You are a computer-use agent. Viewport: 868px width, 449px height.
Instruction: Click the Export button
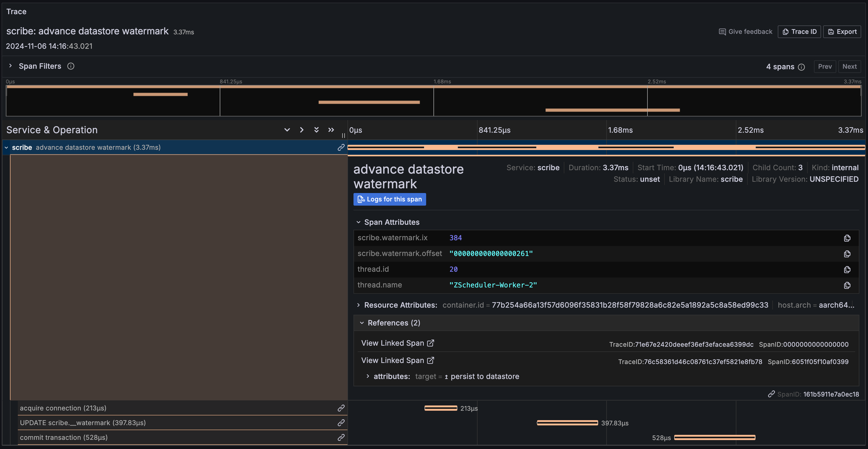click(x=842, y=32)
